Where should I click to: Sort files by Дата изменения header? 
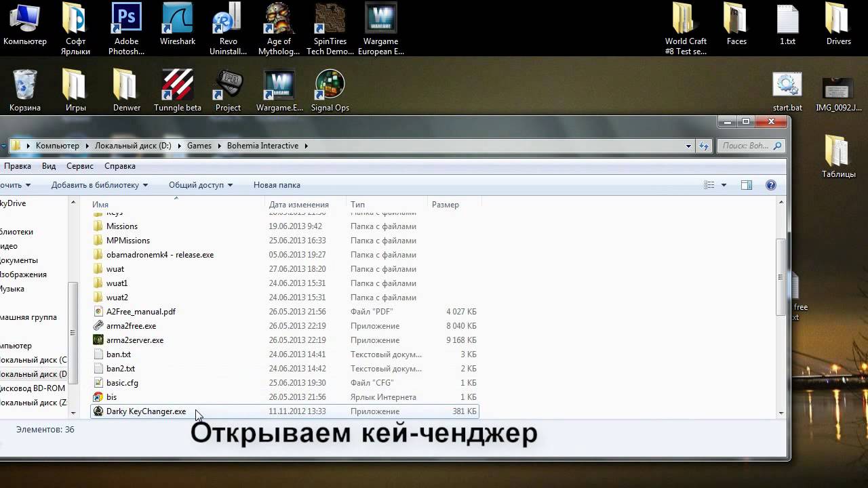pyautogui.click(x=305, y=204)
